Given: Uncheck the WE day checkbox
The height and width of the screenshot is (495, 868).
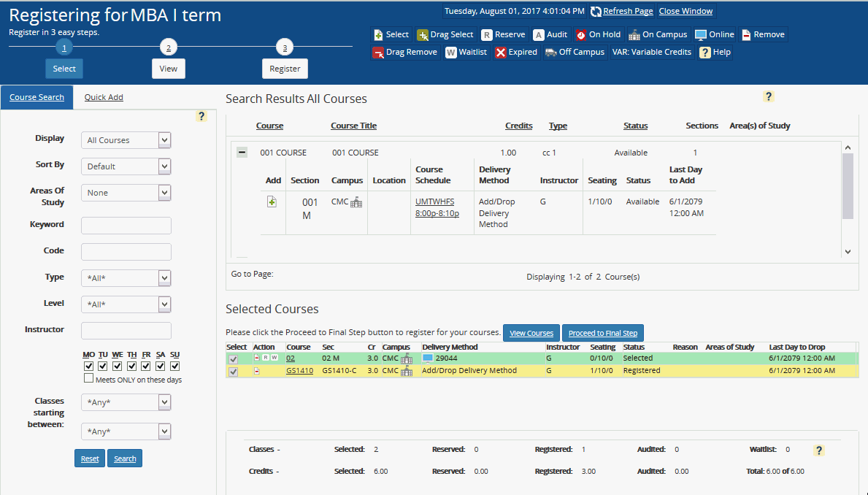Looking at the screenshot, I should (118, 366).
